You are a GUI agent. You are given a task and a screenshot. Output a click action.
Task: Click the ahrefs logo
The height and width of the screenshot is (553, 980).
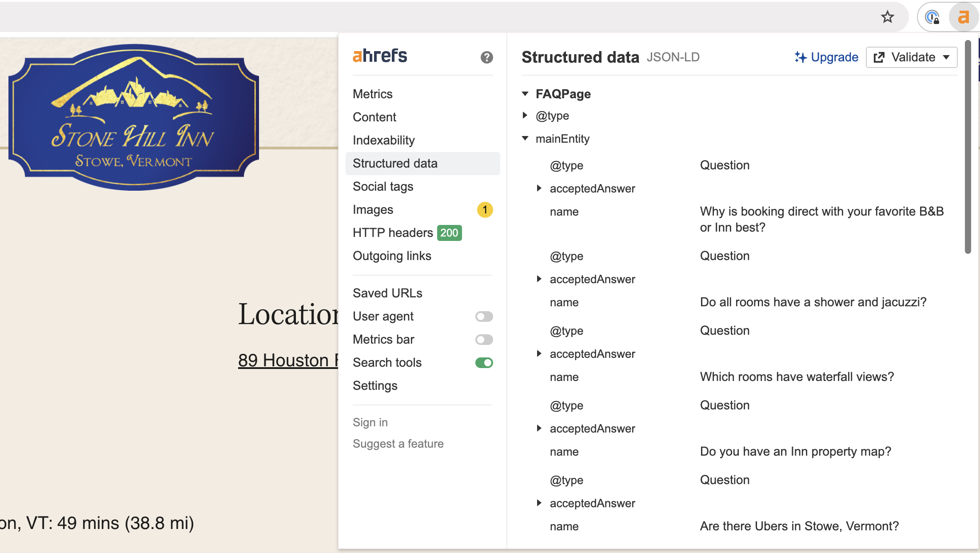380,56
